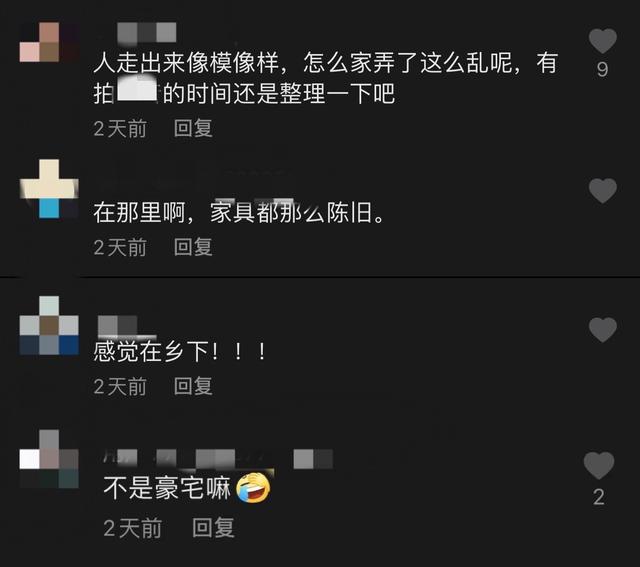Tap the 2 likes count on the last comment

(599, 497)
